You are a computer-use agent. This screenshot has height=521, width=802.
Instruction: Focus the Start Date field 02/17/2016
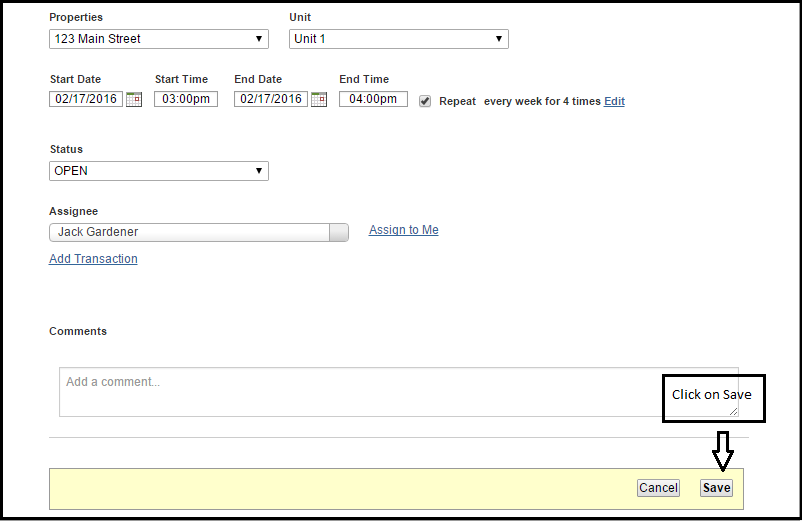tap(86, 99)
